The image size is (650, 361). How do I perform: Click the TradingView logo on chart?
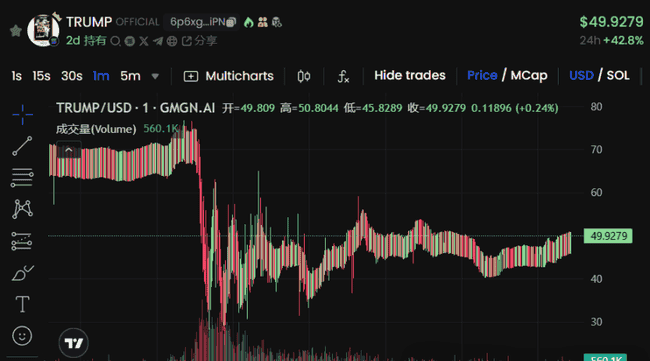pos(73,343)
